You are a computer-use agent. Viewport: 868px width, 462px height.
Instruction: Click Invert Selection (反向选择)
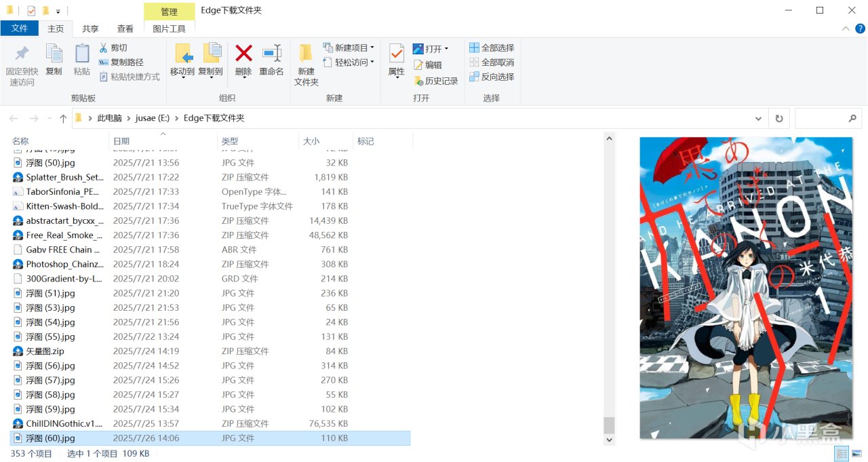pos(492,77)
